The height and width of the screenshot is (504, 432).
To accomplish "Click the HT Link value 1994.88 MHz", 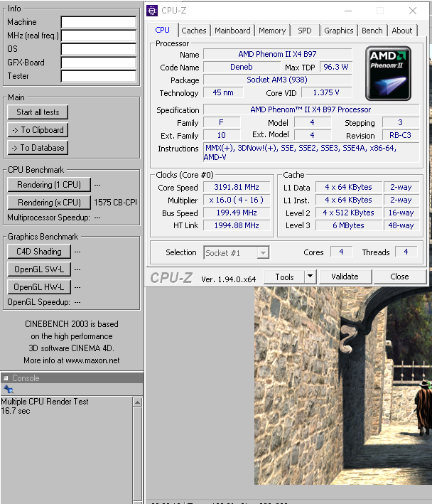I will (x=237, y=225).
